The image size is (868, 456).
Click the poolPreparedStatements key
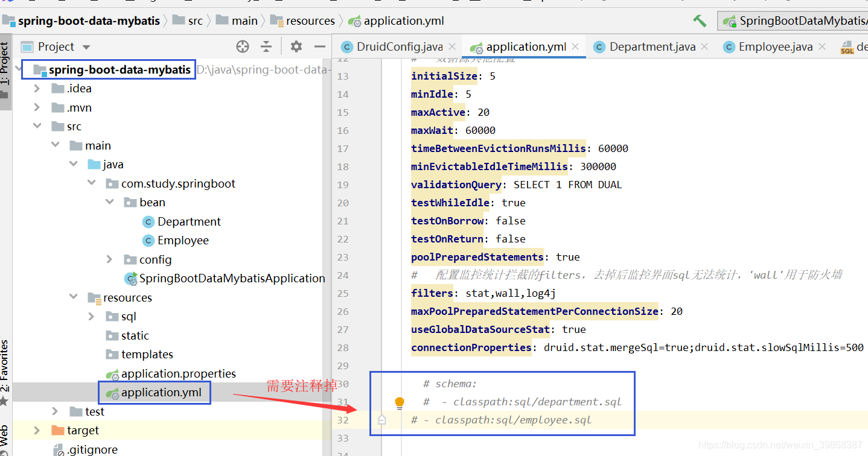[x=477, y=257]
